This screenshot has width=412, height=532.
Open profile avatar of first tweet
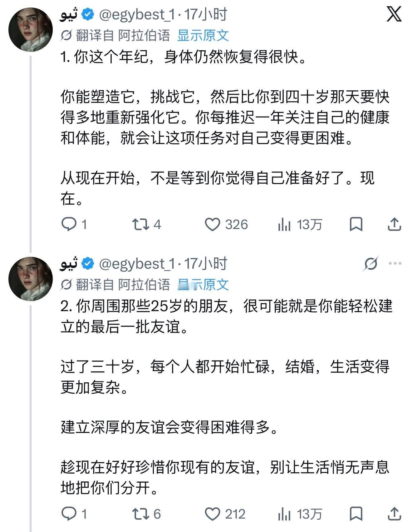pyautogui.click(x=31, y=29)
